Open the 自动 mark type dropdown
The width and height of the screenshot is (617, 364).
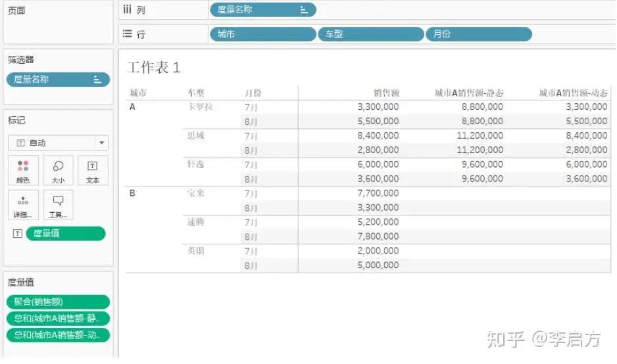tap(59, 143)
